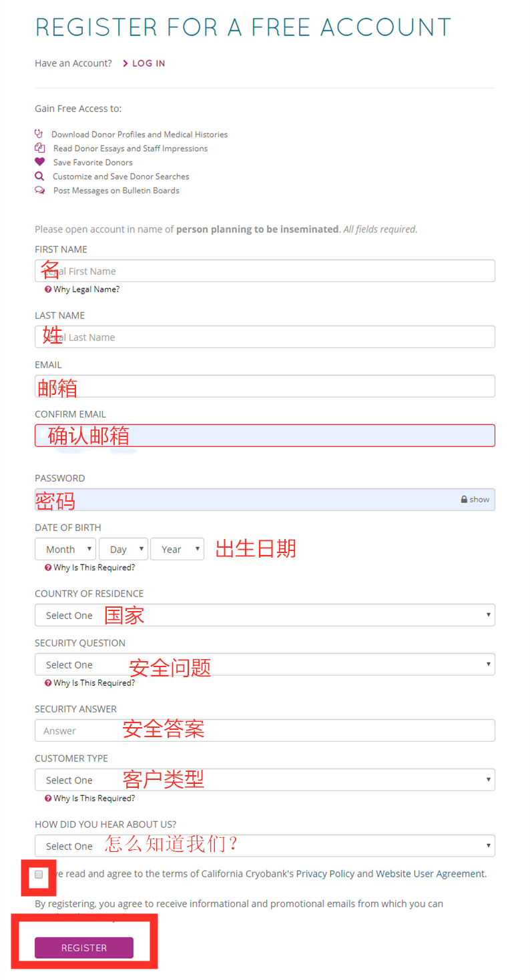Image resolution: width=530 pixels, height=980 pixels.
Task: Open the Month dropdown
Action: pos(65,550)
